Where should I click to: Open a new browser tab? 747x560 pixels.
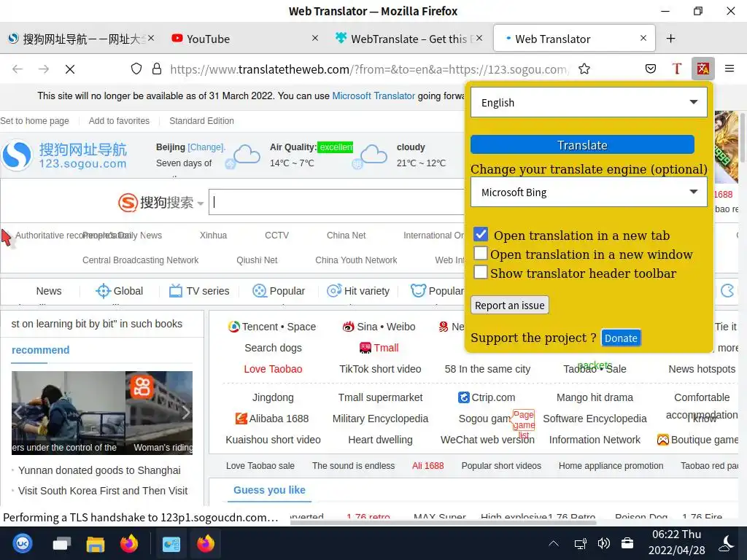pyautogui.click(x=670, y=39)
